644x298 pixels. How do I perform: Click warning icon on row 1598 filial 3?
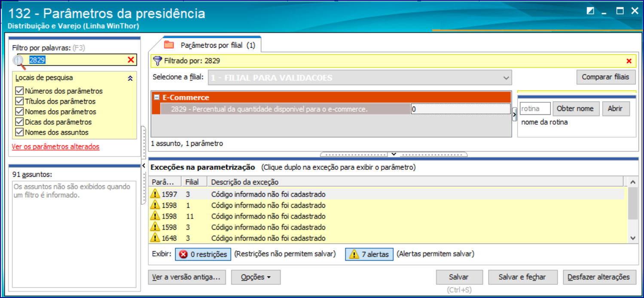pos(155,227)
